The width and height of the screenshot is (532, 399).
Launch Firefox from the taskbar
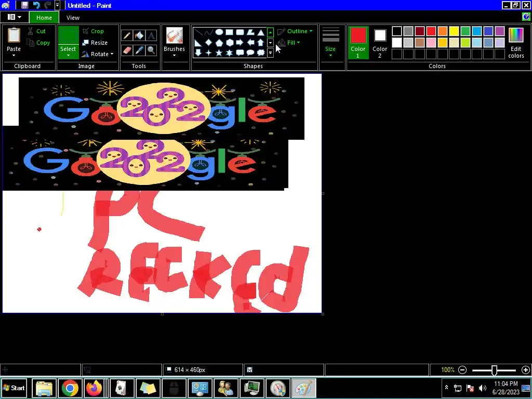click(94, 388)
